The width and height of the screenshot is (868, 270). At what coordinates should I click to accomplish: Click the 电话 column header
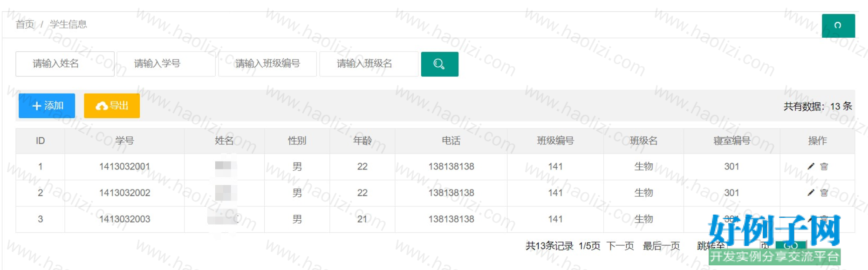coord(451,141)
